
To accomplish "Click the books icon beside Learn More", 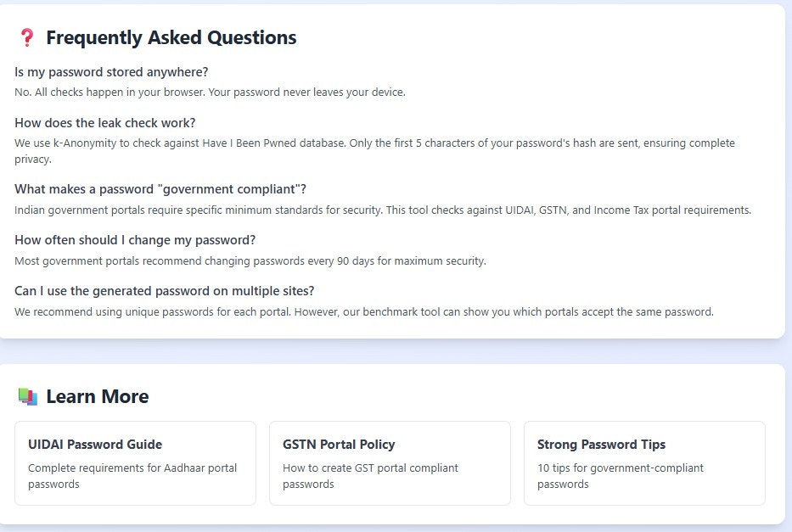I will coord(26,395).
